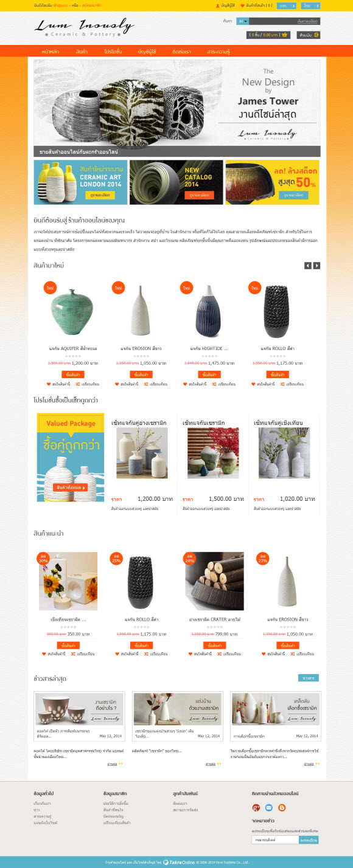Click the shopping cart basket icon

[285, 35]
